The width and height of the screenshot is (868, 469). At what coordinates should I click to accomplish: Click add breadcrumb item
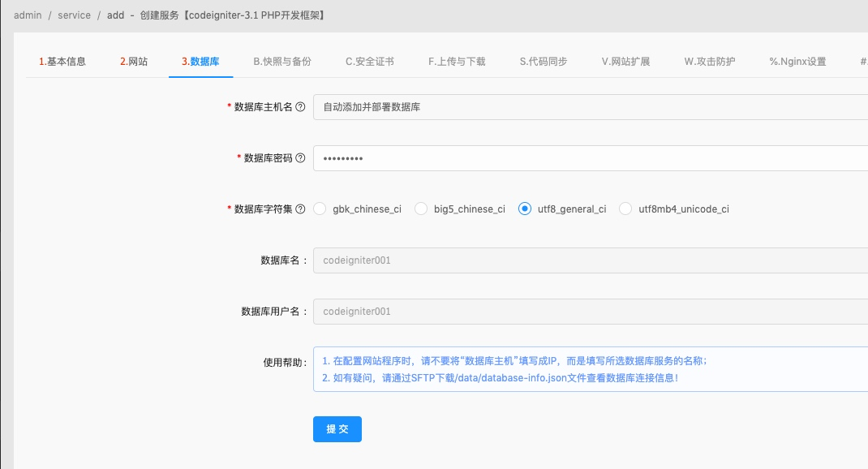116,15
